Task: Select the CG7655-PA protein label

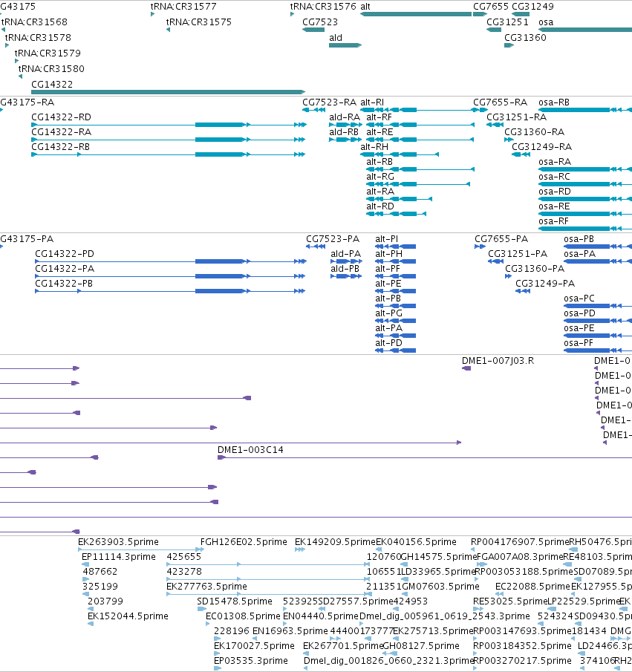Action: point(501,238)
